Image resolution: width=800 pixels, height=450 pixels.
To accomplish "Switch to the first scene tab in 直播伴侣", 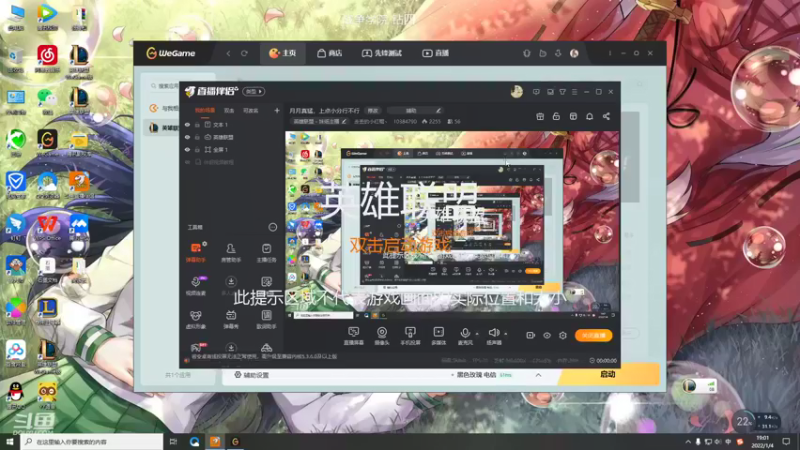I will tap(205, 110).
